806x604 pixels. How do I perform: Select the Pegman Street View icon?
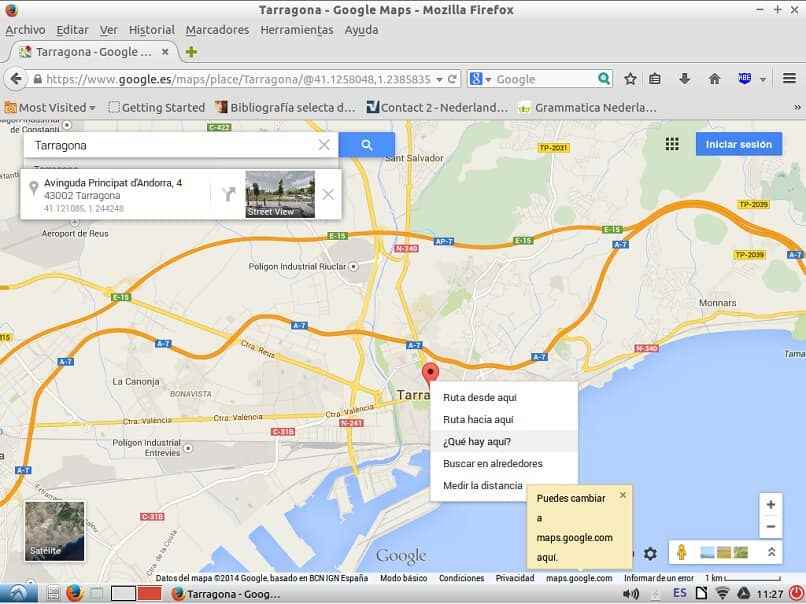681,552
